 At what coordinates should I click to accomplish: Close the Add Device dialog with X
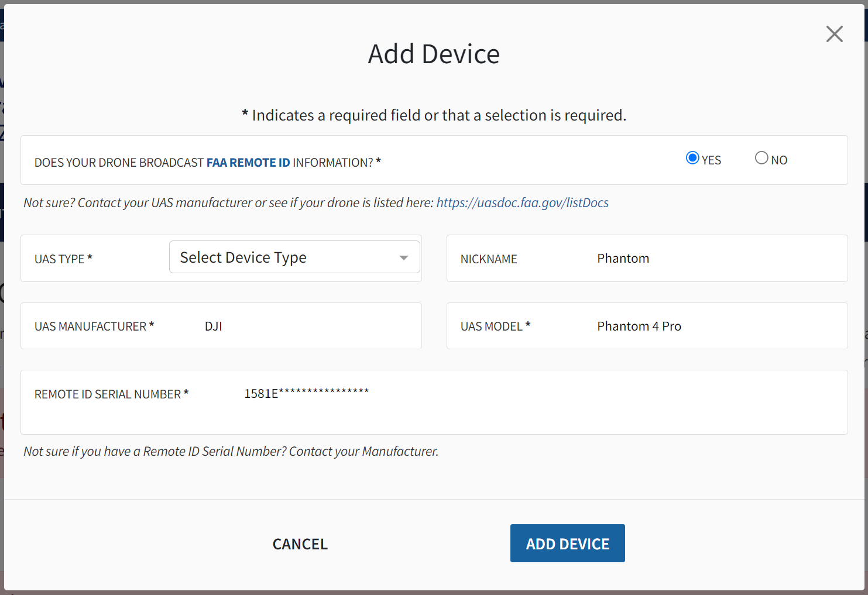834,34
